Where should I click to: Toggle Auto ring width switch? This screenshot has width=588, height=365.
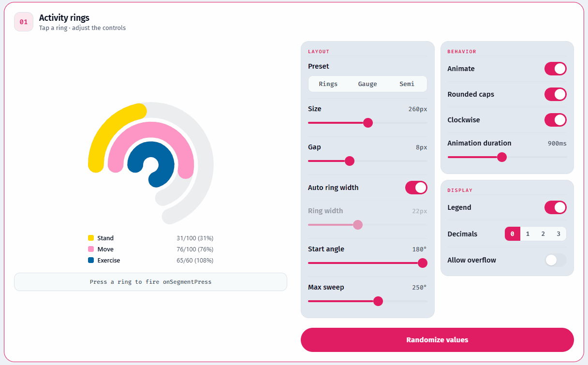pos(416,188)
